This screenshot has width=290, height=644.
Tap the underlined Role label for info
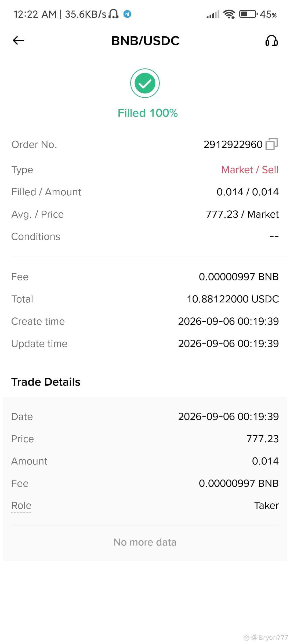click(21, 506)
